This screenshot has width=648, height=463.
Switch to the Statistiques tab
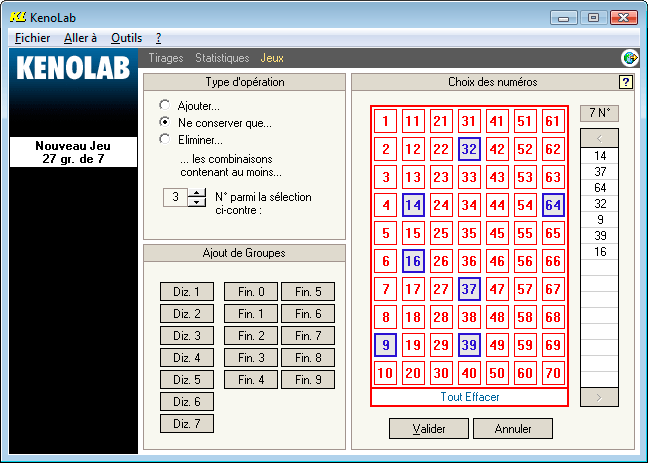(222, 59)
